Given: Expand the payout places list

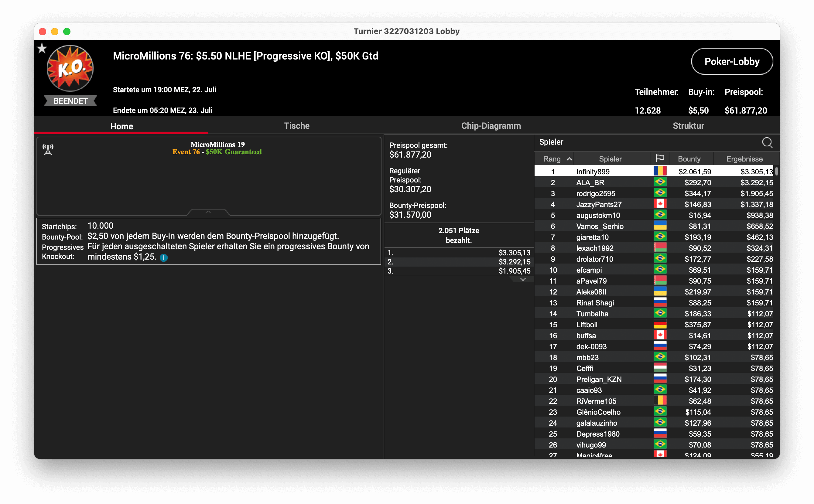Looking at the screenshot, I should coord(523,279).
